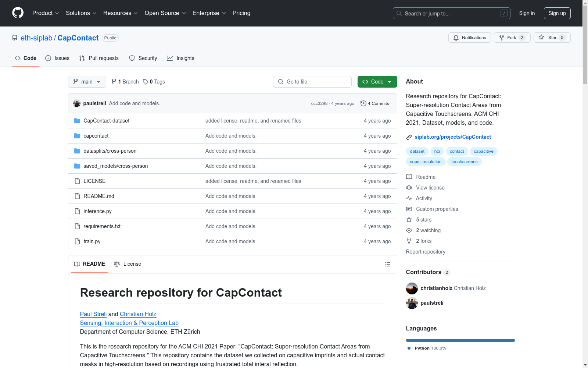588x368 pixels.
Task: Open the green Code dropdown button
Action: pyautogui.click(x=377, y=82)
